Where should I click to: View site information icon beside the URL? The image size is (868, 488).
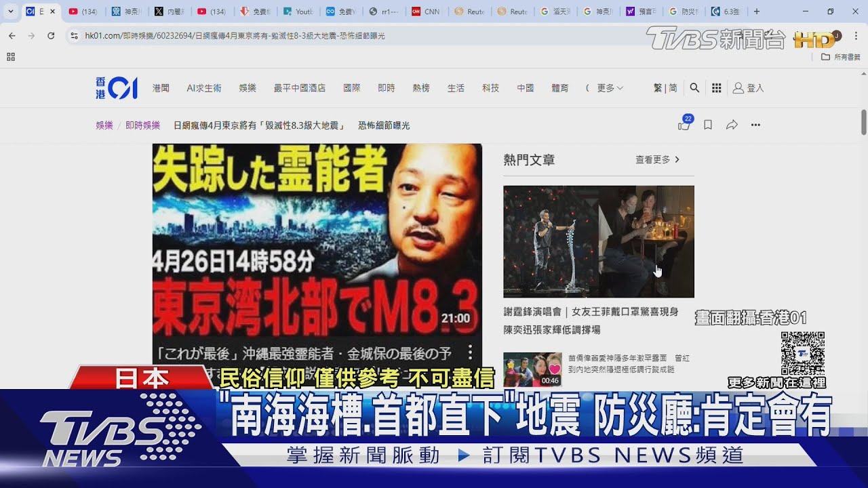tap(74, 36)
